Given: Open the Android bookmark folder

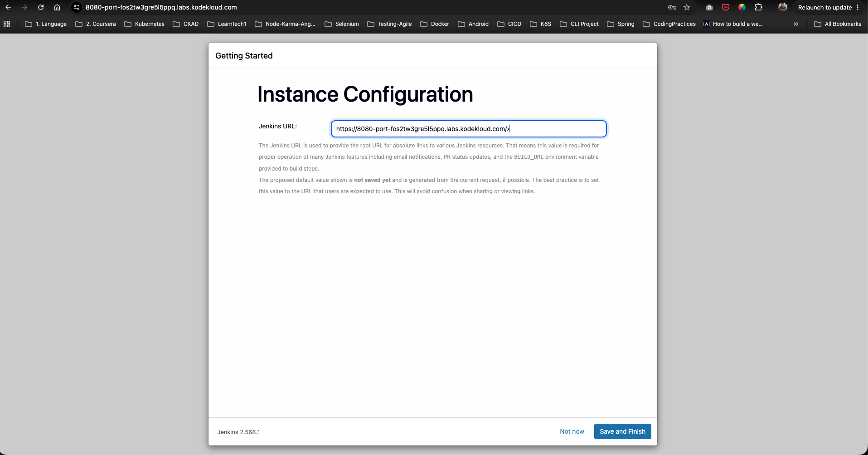Looking at the screenshot, I should point(473,24).
